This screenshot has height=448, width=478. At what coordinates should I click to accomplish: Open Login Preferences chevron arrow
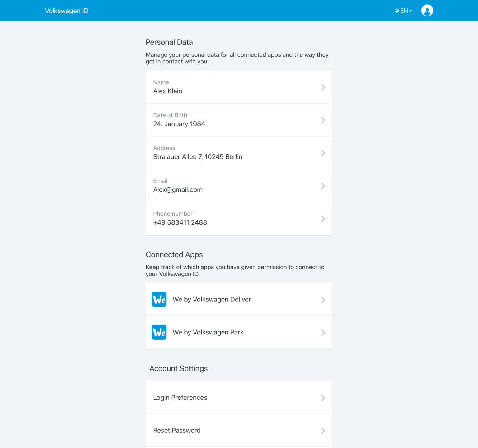coord(323,398)
